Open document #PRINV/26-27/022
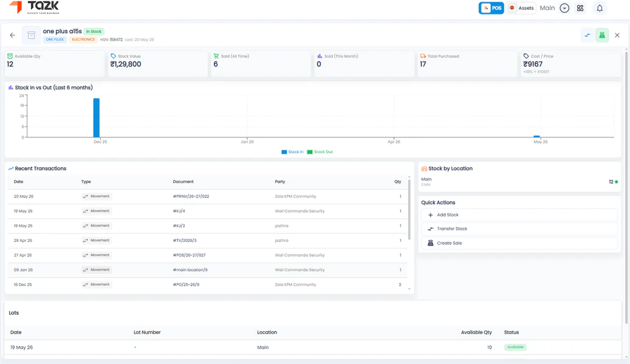The width and height of the screenshot is (630, 364). 191,196
